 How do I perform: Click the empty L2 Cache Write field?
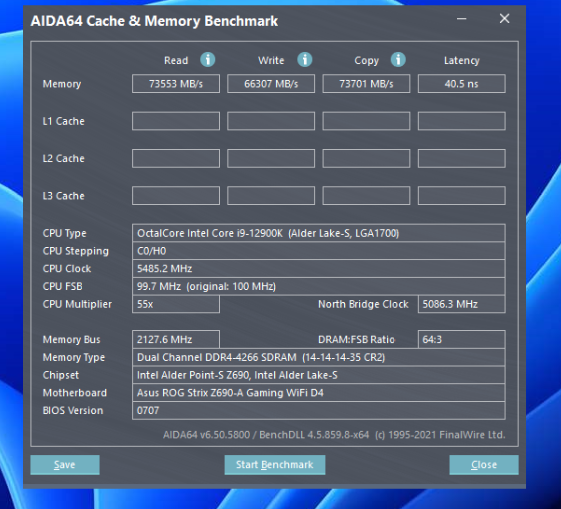tap(271, 158)
